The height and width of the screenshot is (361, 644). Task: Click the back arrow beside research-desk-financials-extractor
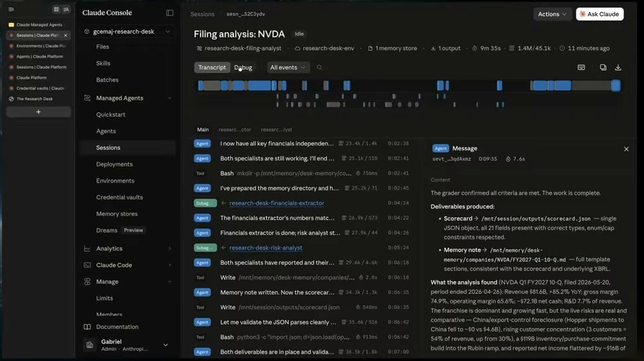click(223, 203)
